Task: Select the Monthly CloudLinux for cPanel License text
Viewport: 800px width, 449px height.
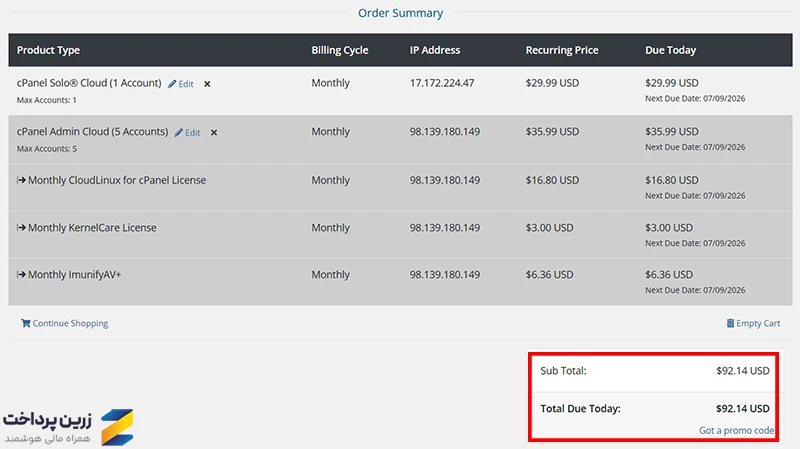Action: [x=117, y=180]
